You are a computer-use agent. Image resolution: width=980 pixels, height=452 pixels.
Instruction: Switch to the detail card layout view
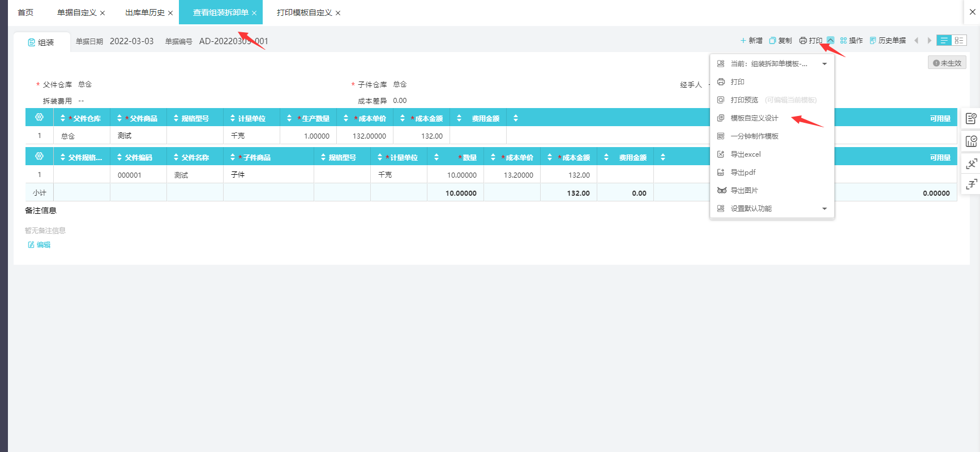coord(958,41)
